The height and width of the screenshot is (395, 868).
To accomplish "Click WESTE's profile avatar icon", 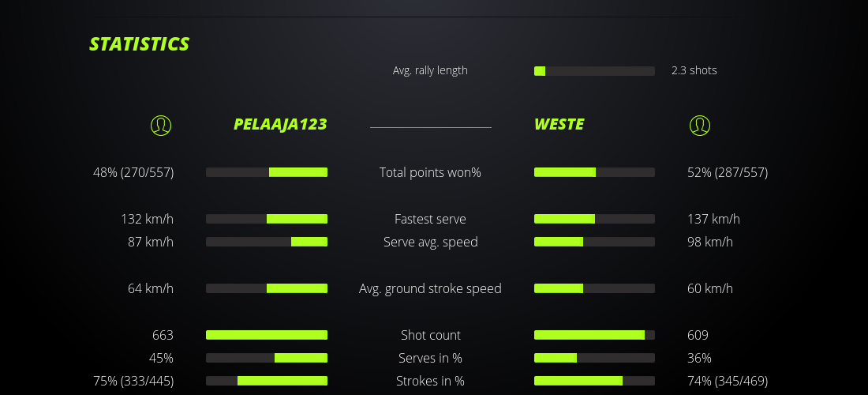I will (699, 125).
